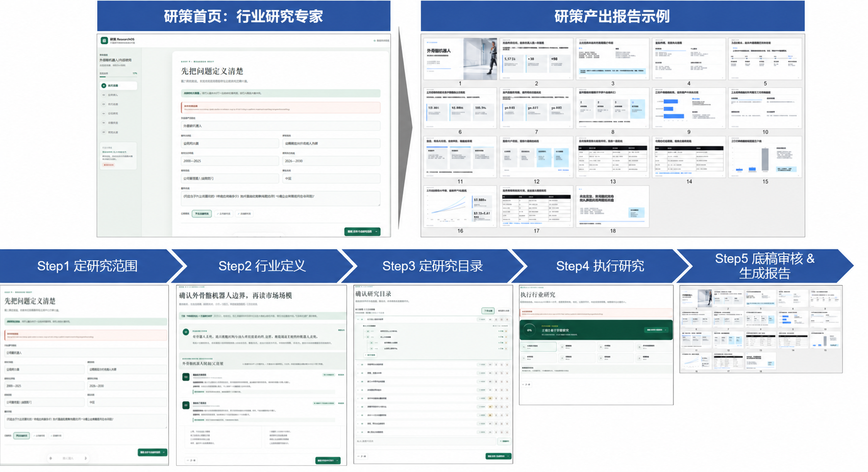The height and width of the screenshot is (472, 868).
Task: Click the ResearchOS logo in homepage screenshot
Action: (104, 40)
